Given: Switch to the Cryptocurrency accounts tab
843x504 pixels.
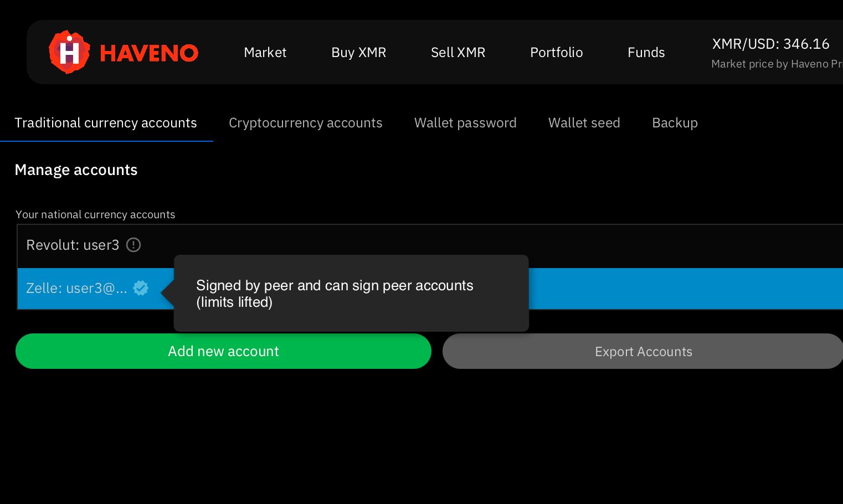Looking at the screenshot, I should (306, 122).
